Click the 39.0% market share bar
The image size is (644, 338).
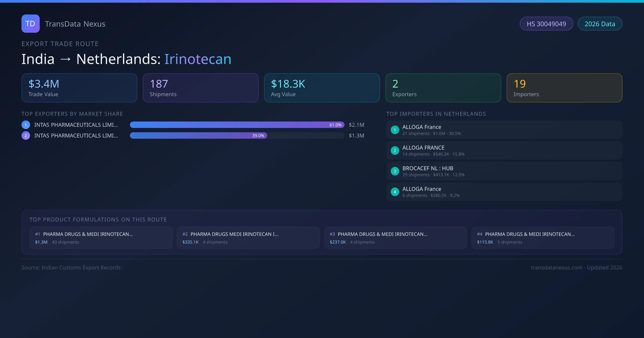(198, 135)
